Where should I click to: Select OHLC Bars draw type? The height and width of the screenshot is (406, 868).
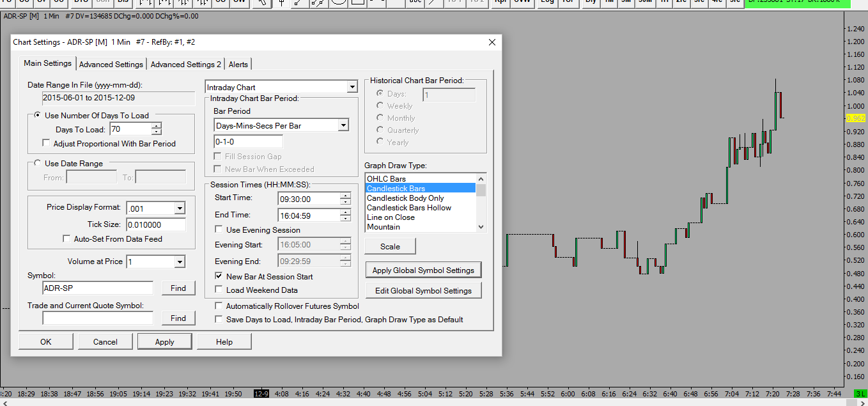pos(421,179)
